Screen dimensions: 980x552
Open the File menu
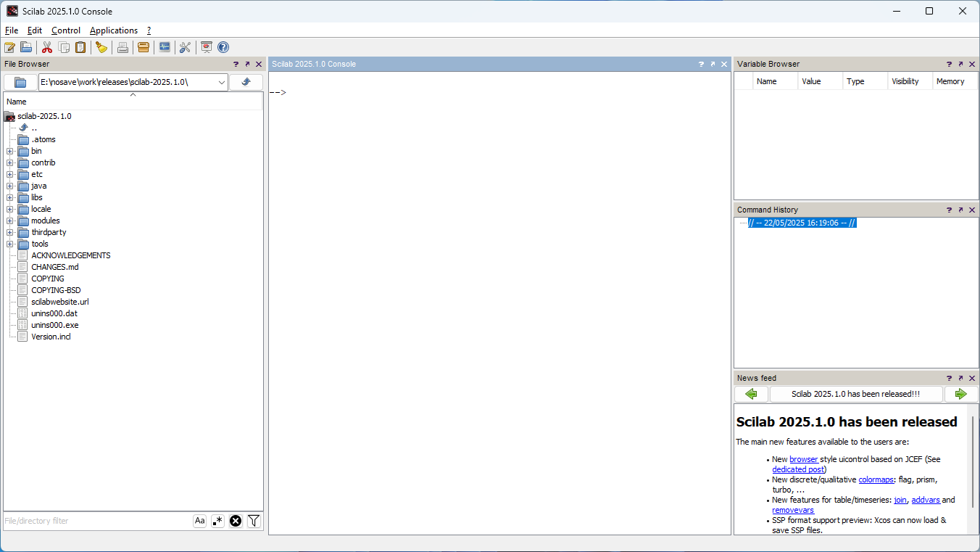12,30
